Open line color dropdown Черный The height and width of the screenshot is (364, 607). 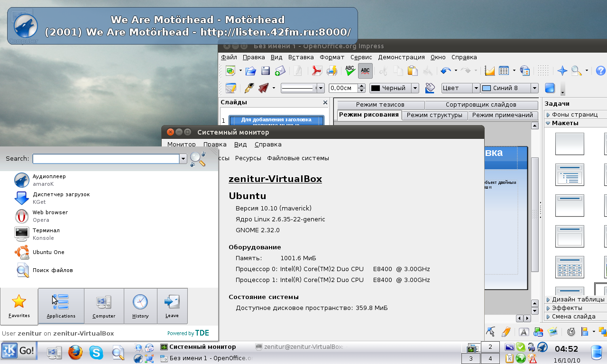click(415, 88)
